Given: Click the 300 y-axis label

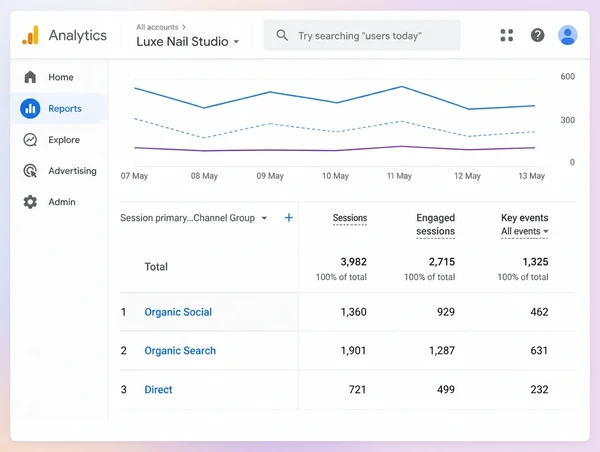Looking at the screenshot, I should [x=567, y=120].
